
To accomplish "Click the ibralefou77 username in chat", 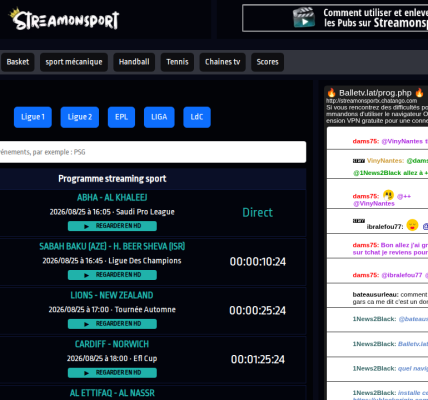I will pos(385,227).
